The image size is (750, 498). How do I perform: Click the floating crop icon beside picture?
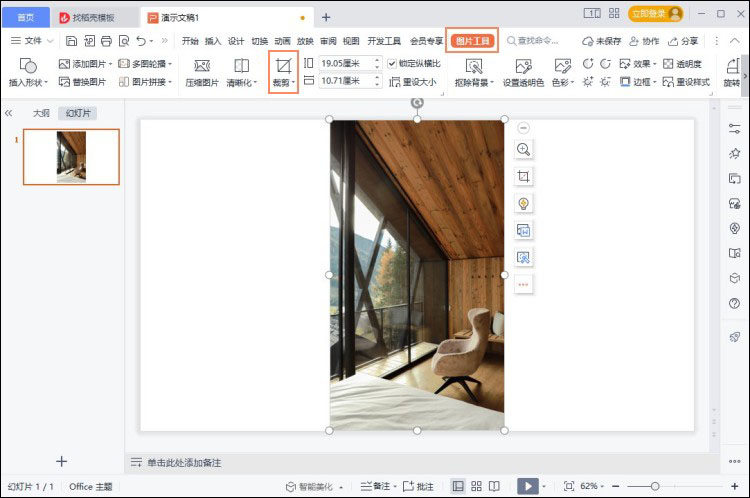(x=523, y=177)
